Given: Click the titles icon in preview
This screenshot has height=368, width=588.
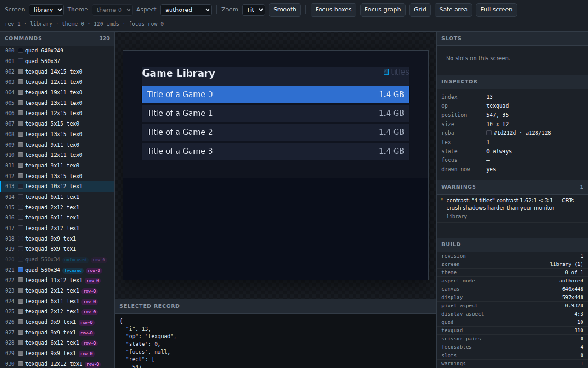Looking at the screenshot, I should coord(386,71).
